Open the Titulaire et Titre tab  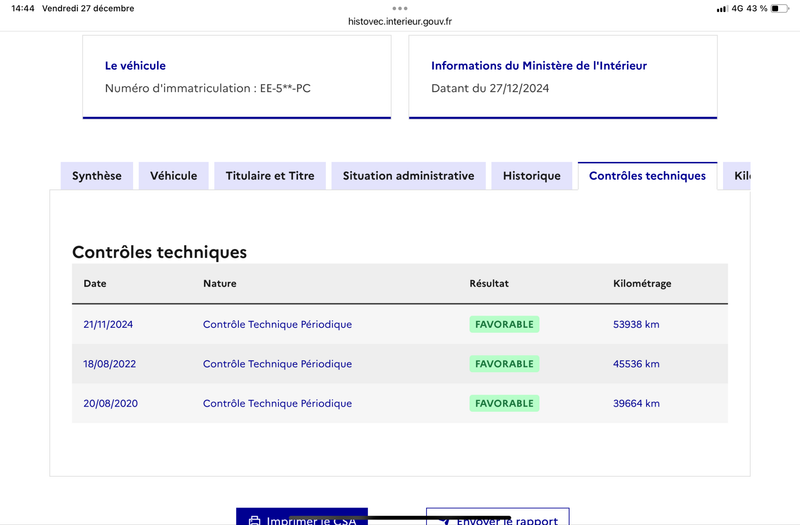coord(270,176)
